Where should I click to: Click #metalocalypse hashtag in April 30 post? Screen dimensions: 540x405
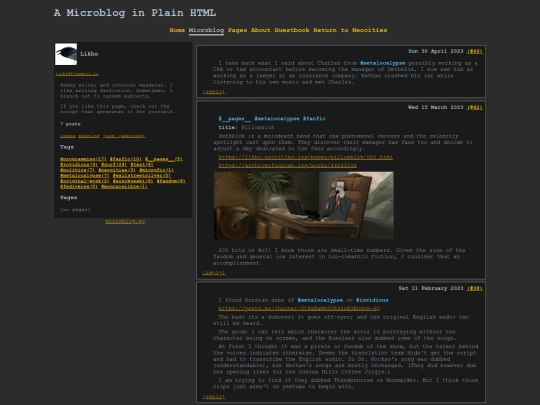[x=383, y=63]
